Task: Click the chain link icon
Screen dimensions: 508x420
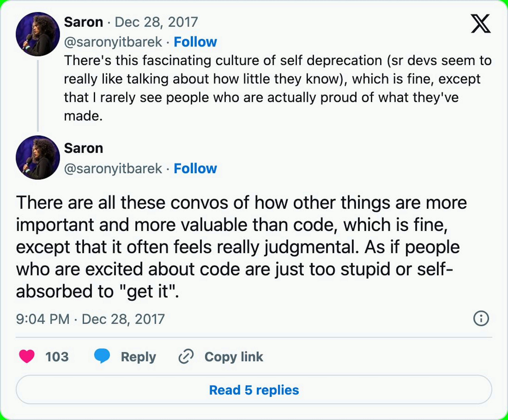Action: click(186, 356)
